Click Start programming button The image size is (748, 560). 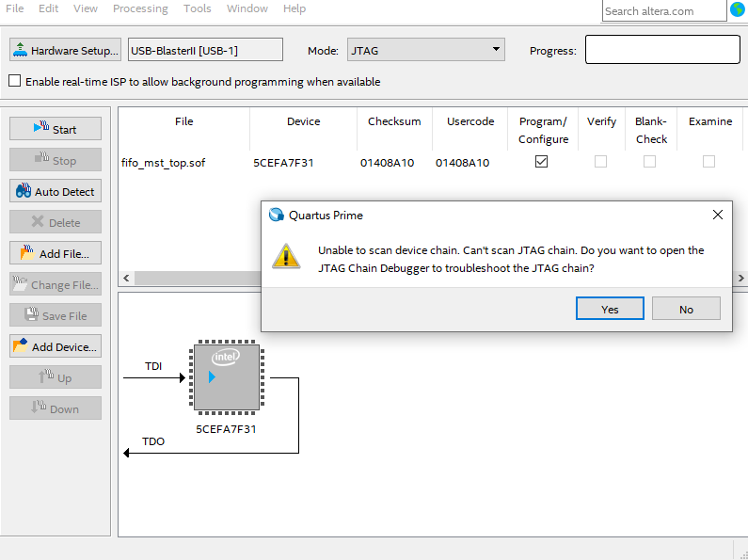pyautogui.click(x=56, y=129)
